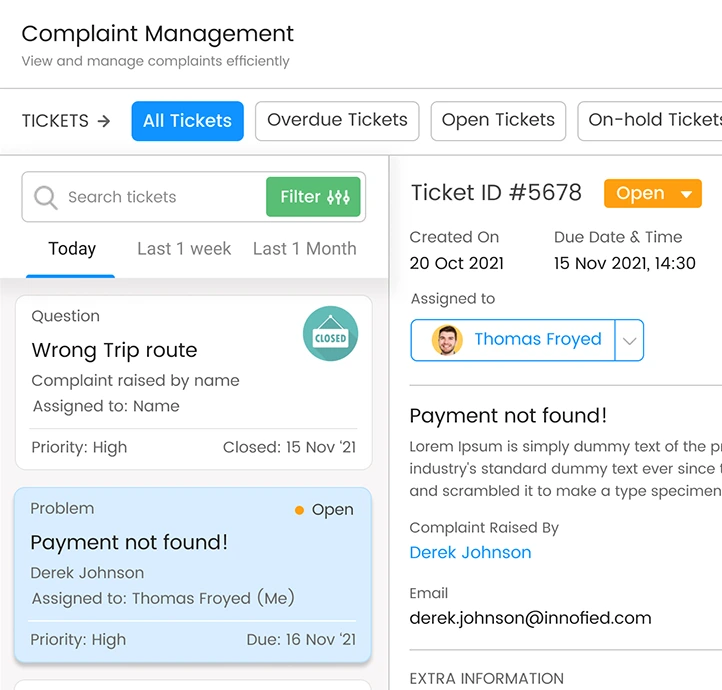Click the search magnifier icon
This screenshot has height=690, width=722.
tap(46, 197)
